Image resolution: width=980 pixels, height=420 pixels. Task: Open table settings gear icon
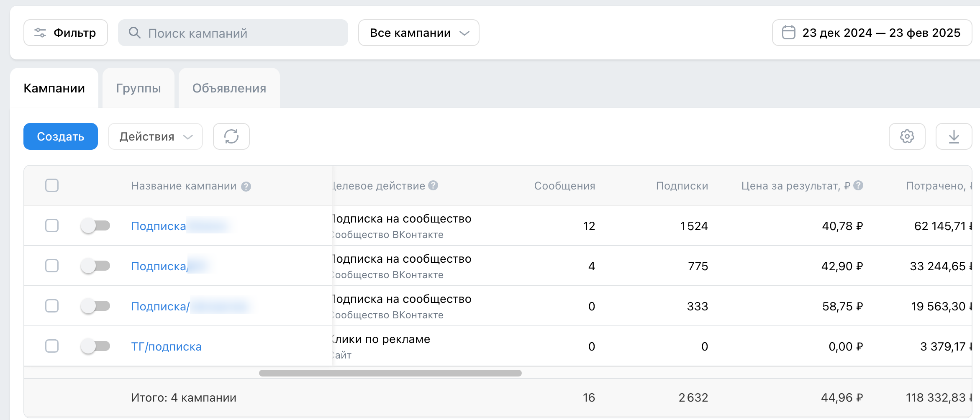[907, 136]
